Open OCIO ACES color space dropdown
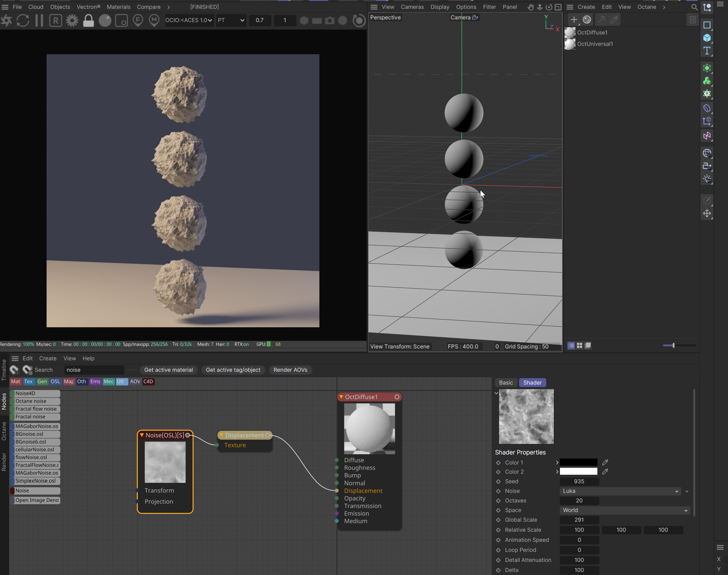The image size is (728, 575). 189,20
